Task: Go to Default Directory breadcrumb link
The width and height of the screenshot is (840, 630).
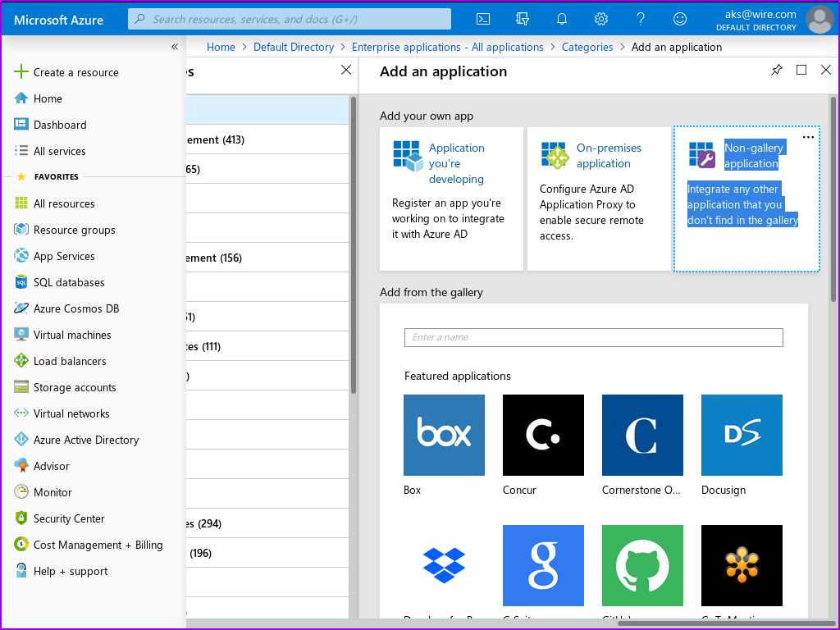Action: [294, 47]
